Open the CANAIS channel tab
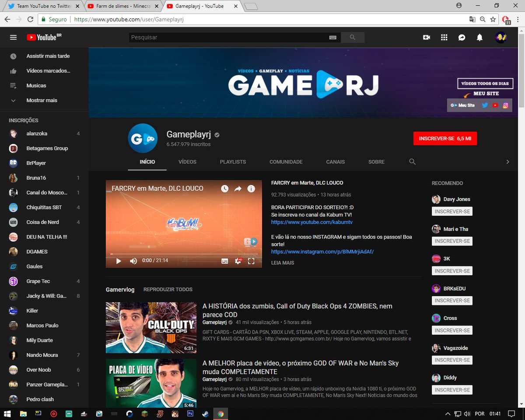 click(x=336, y=162)
